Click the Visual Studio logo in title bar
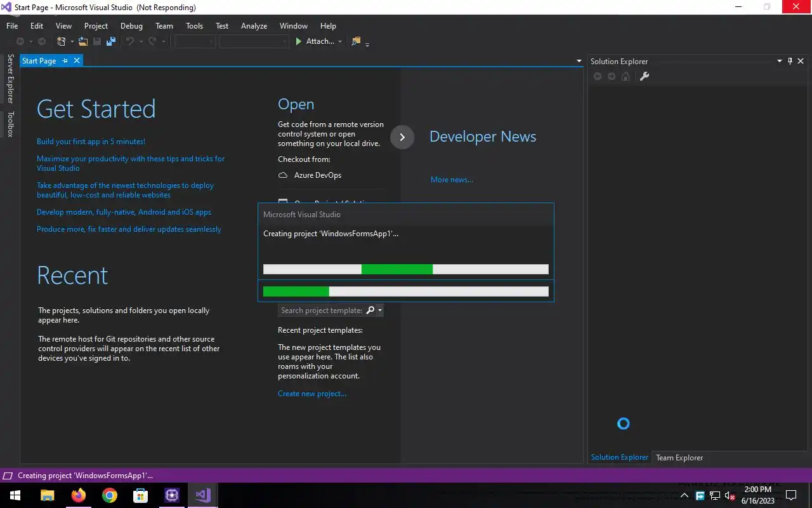 point(7,7)
